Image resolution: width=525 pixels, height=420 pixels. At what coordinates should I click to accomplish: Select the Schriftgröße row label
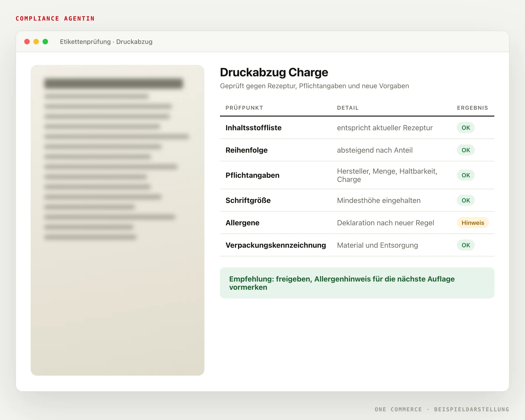(248, 200)
